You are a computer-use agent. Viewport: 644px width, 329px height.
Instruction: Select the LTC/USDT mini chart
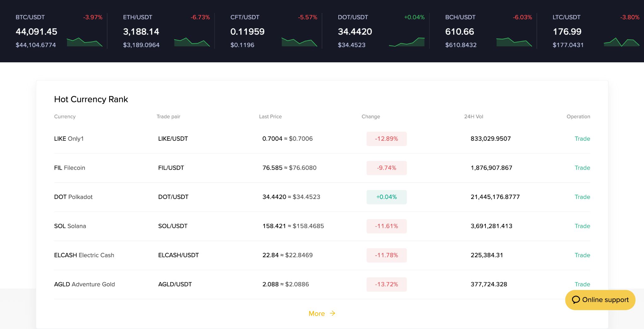click(621, 42)
